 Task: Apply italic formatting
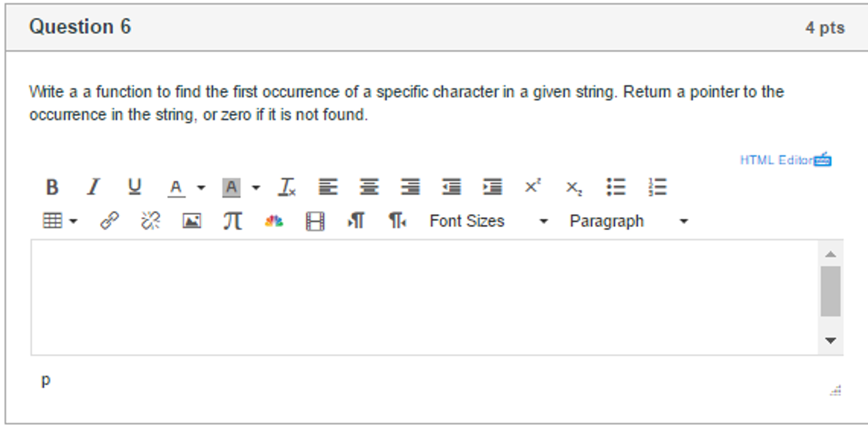click(x=94, y=187)
